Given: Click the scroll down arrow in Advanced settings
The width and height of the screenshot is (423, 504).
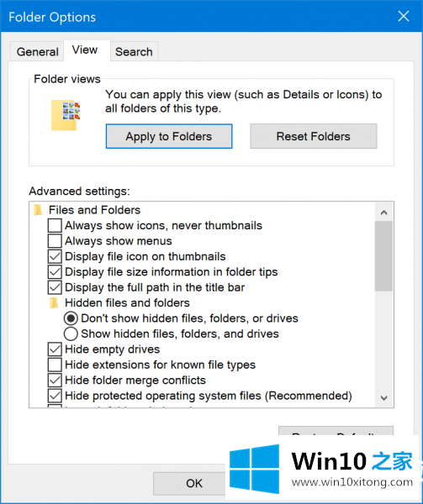Looking at the screenshot, I should [383, 398].
